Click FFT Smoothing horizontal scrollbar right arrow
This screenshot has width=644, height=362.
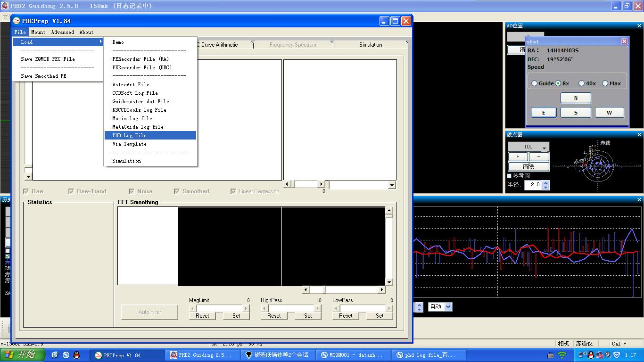coord(382,289)
